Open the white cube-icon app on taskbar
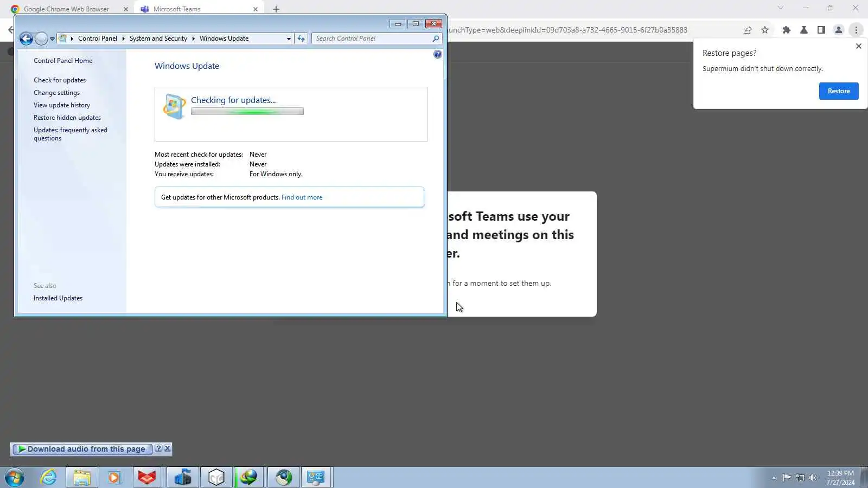This screenshot has height=488, width=868. (216, 478)
